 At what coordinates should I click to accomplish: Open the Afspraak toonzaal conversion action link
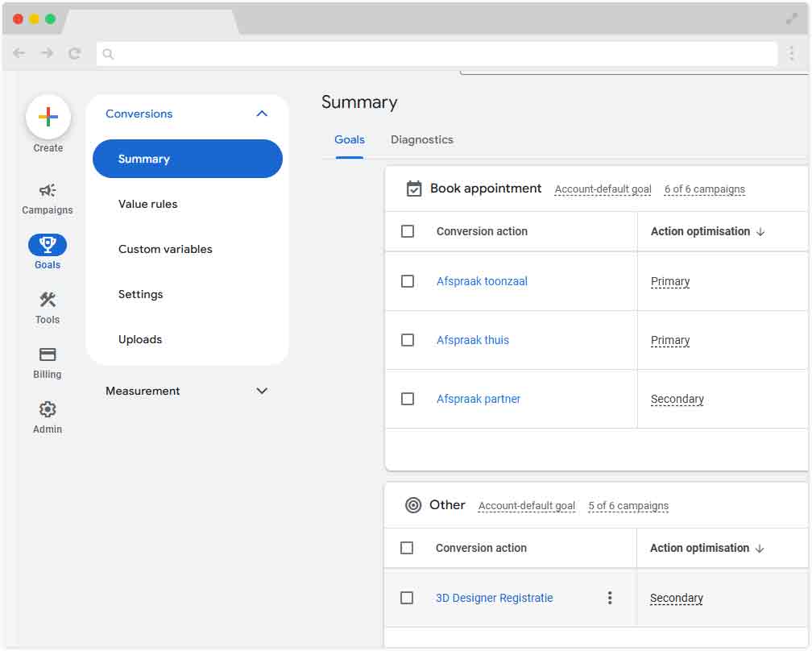tap(482, 281)
